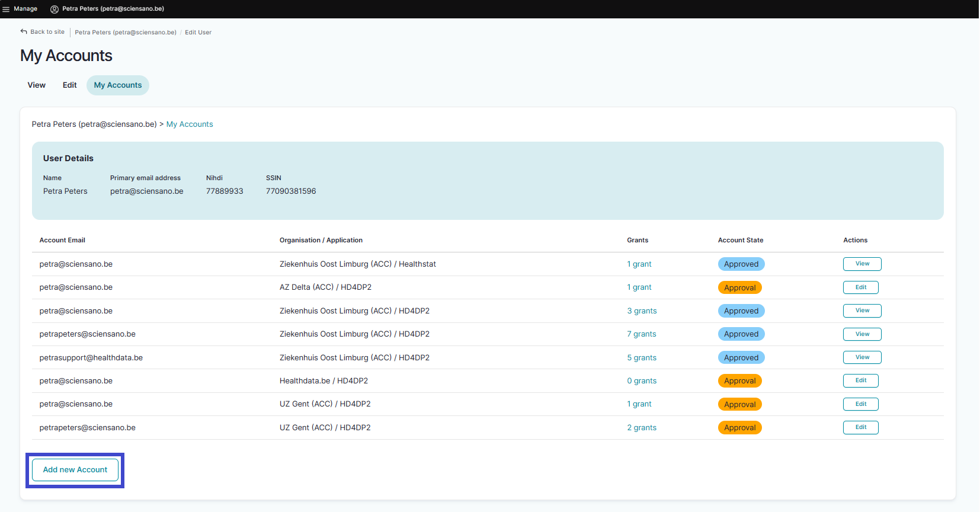The width and height of the screenshot is (980, 512).
Task: Open the Manage hamburger menu icon
Action: pyautogui.click(x=6, y=9)
